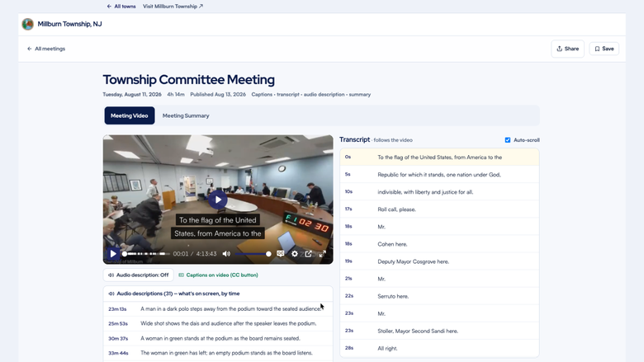
Task: Click transcript line "To the flag of the United States"
Action: pos(439,157)
